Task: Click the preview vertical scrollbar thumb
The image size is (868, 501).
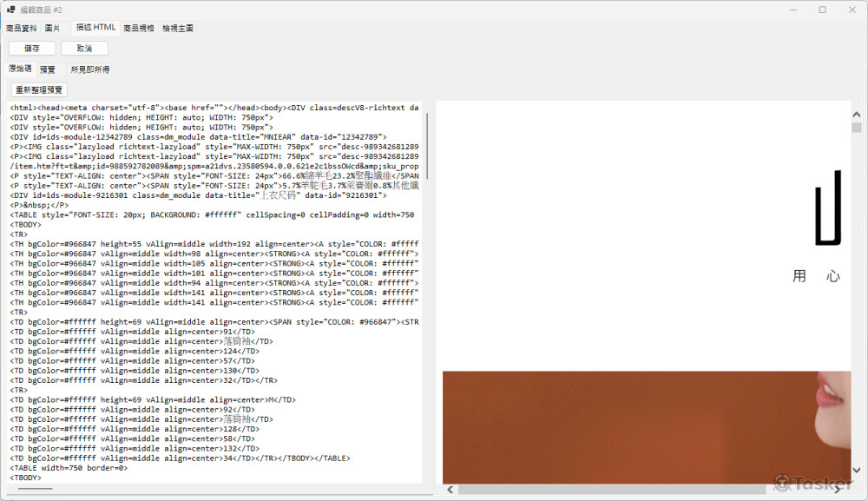Action: tap(857, 128)
